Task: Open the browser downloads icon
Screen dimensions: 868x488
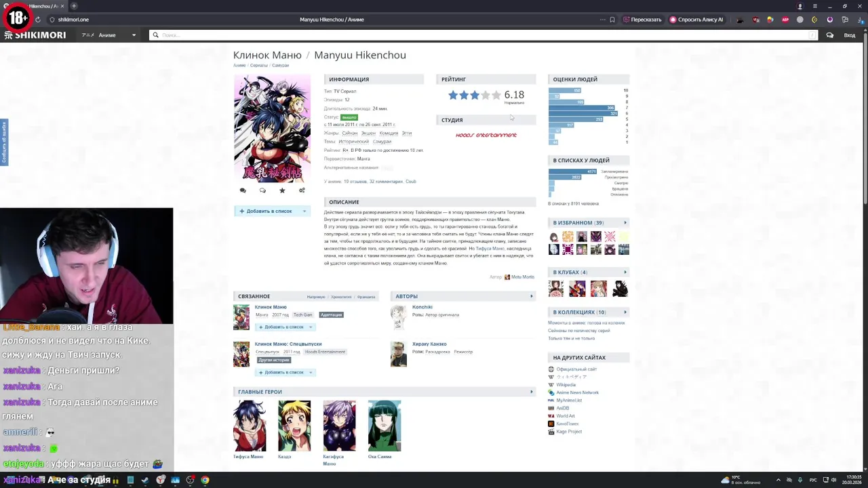Action: pyautogui.click(x=860, y=20)
